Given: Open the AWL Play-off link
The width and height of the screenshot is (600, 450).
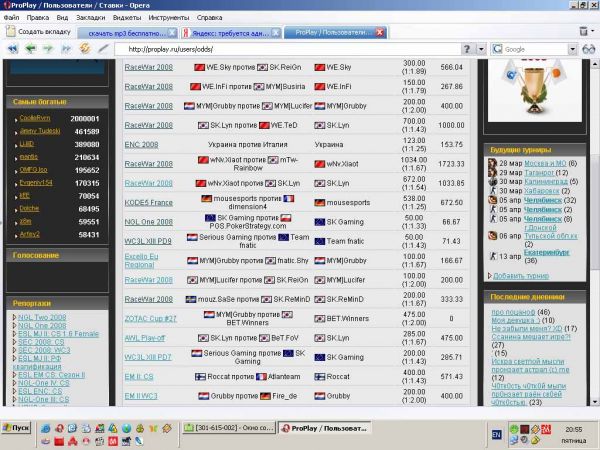Looking at the screenshot, I should (x=145, y=338).
